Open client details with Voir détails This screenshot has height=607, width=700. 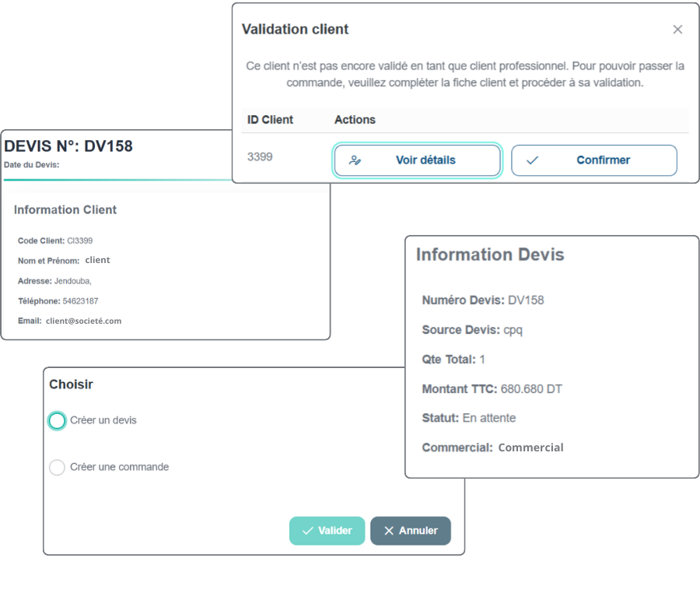[x=418, y=160]
